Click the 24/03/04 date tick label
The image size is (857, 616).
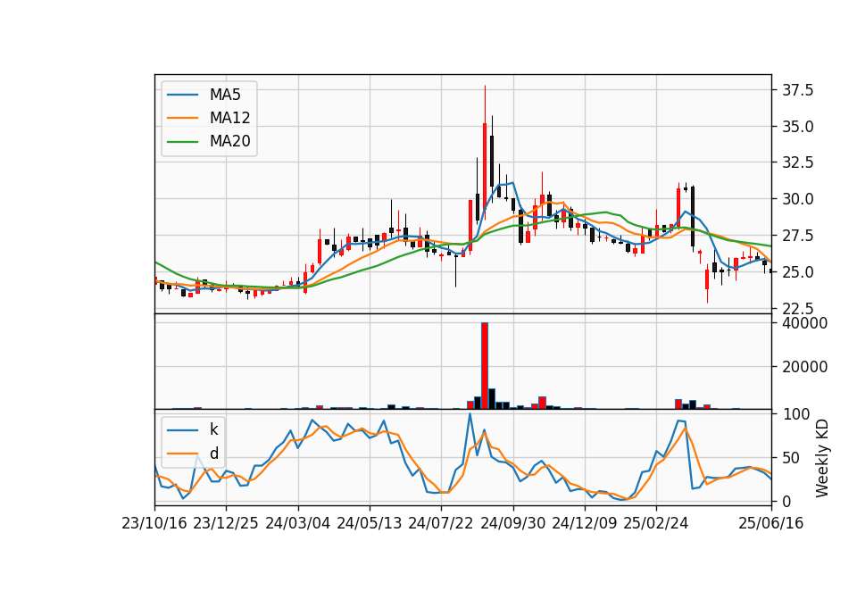point(298,523)
